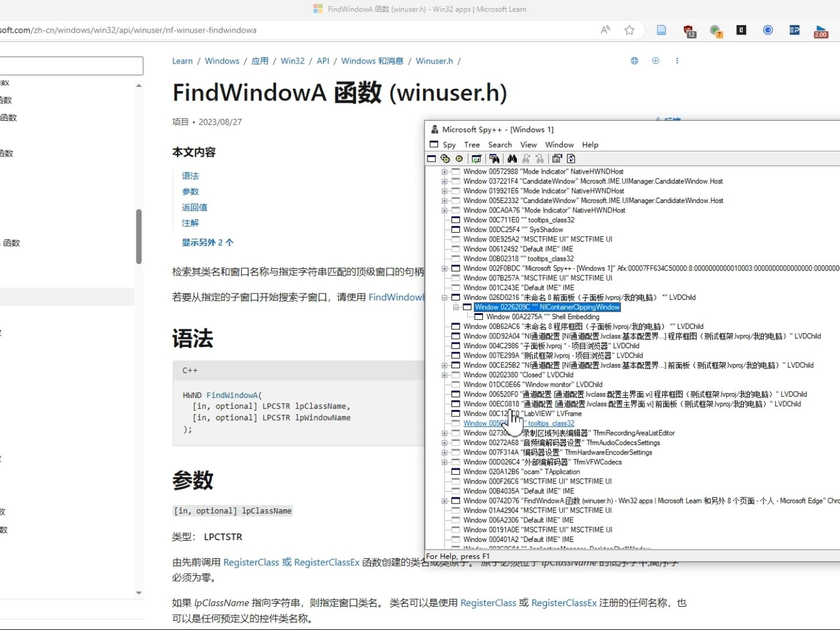Toggle the favorites star in address bar
840x630 pixels.
pyautogui.click(x=629, y=30)
